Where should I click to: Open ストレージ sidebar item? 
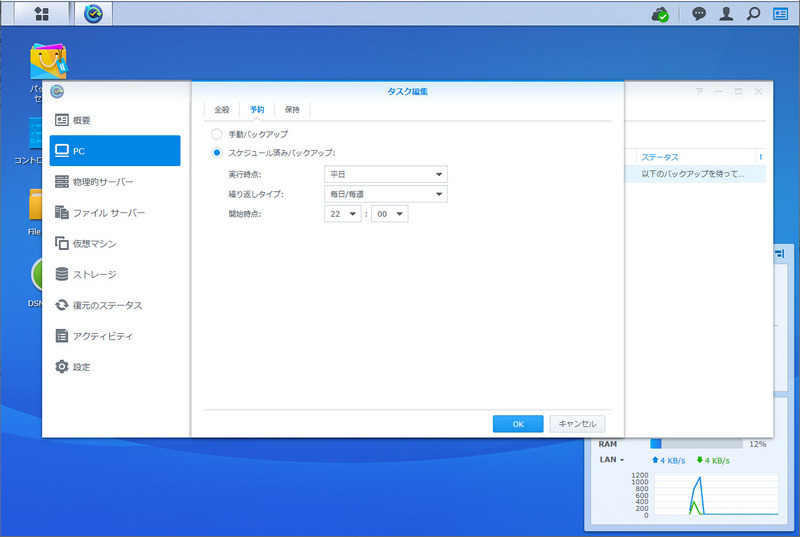[x=115, y=274]
